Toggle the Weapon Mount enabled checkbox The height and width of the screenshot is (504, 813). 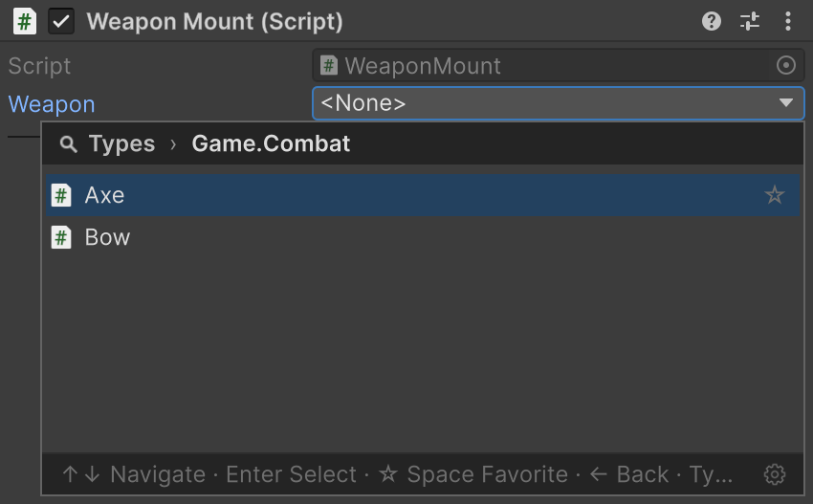click(61, 22)
